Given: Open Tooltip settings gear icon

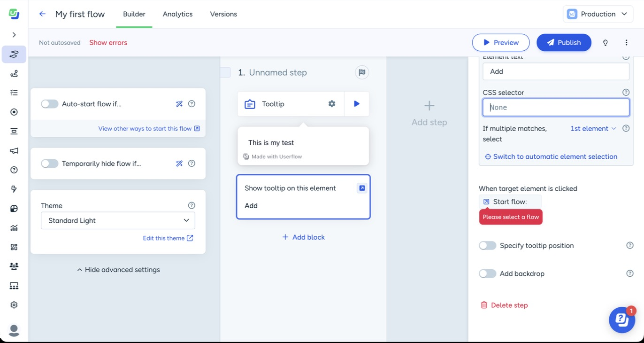Looking at the screenshot, I should coord(332,104).
